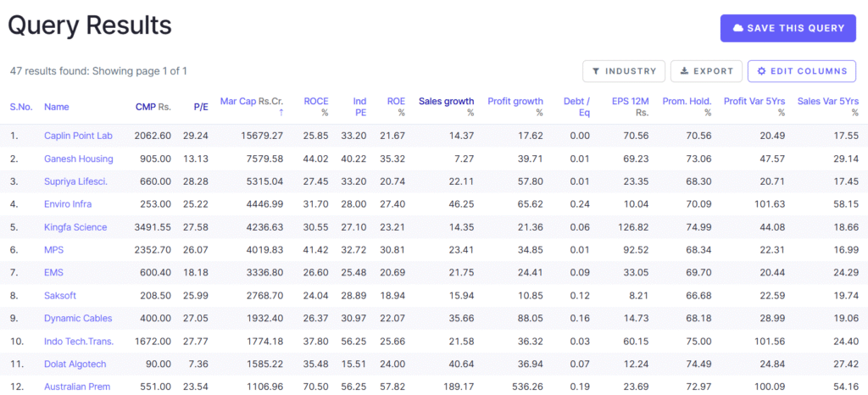The image size is (868, 395).
Task: Select Australian Prem profit growth 536.26
Action: [528, 387]
